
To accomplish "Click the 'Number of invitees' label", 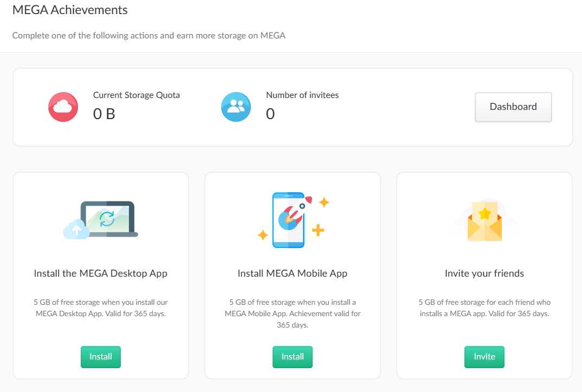I will [x=302, y=95].
